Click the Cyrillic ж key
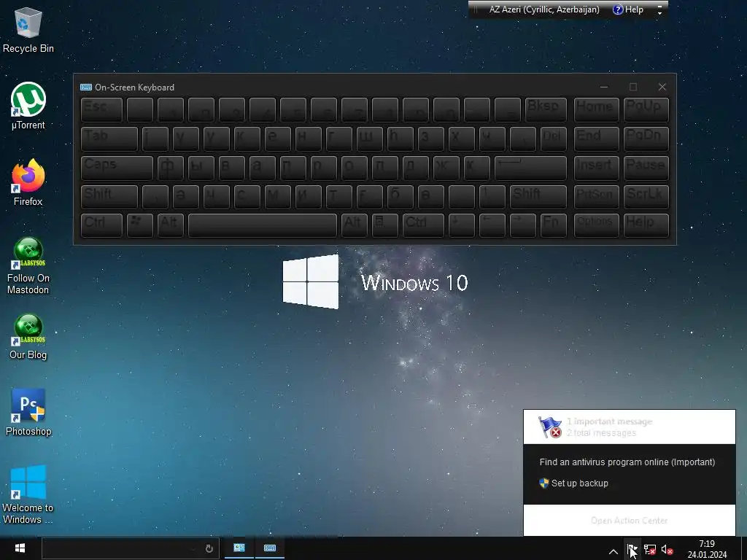The height and width of the screenshot is (560, 747). point(446,168)
